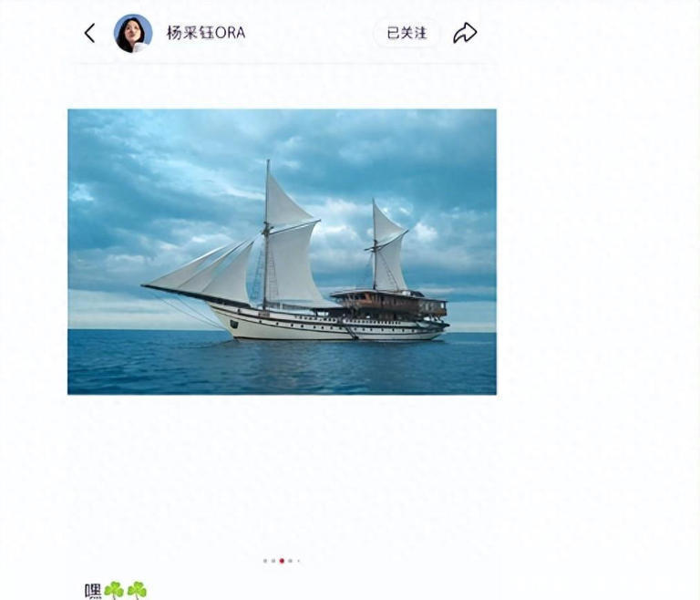Select the second carousel page dot
The width and height of the screenshot is (700, 600).
click(x=273, y=561)
